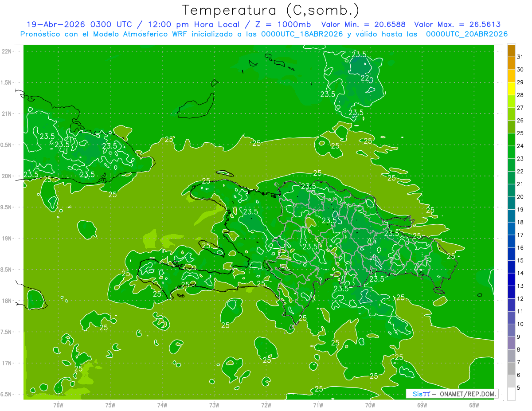Click the Temperatura (C,somb.) title
This screenshot has height=411, width=532.
pos(271,10)
